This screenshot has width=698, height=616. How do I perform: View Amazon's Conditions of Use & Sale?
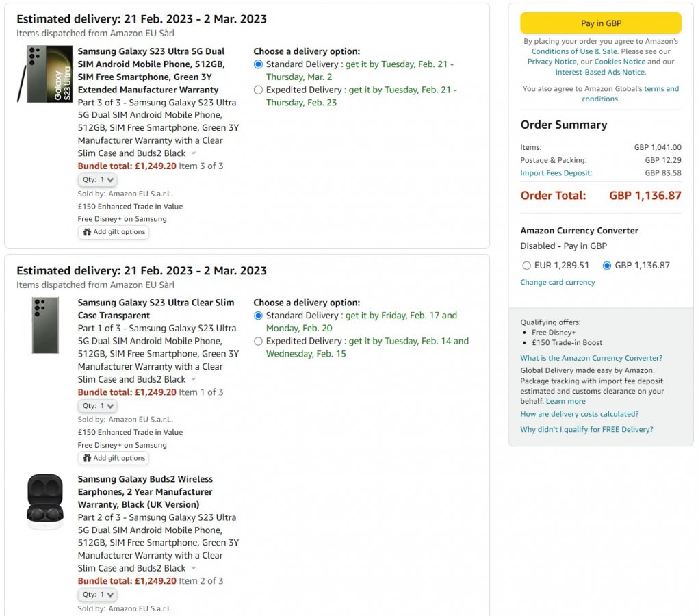573,51
